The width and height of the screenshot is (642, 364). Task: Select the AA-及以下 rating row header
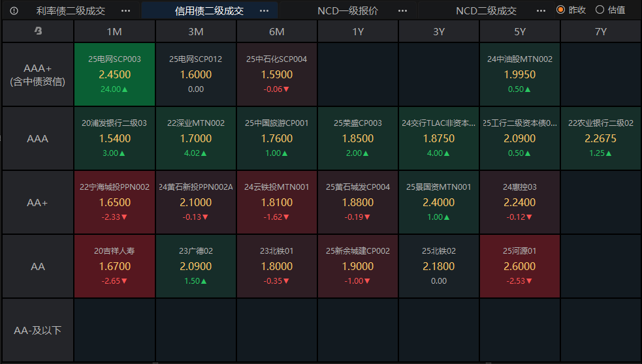tap(38, 330)
